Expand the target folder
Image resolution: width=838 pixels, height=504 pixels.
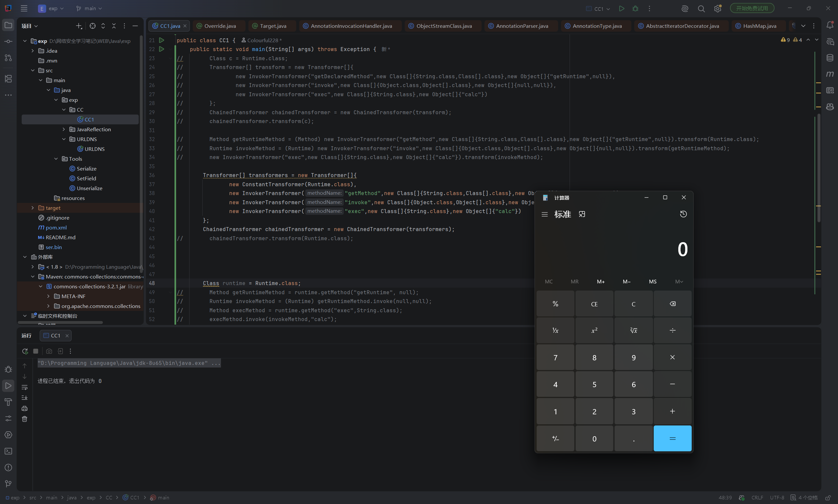[33, 208]
